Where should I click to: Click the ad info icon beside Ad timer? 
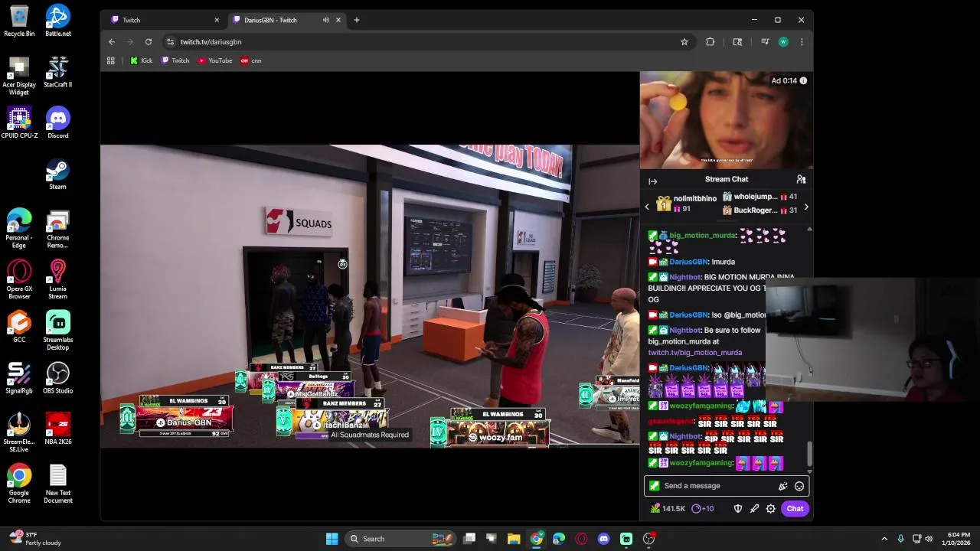(x=803, y=80)
